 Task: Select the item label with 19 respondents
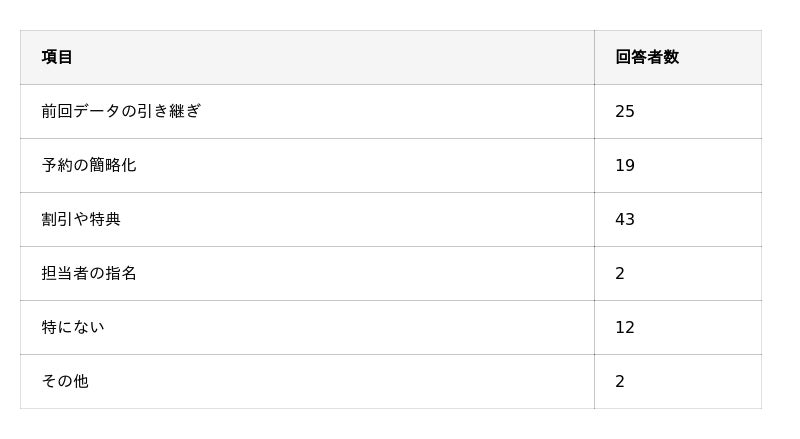89,165
